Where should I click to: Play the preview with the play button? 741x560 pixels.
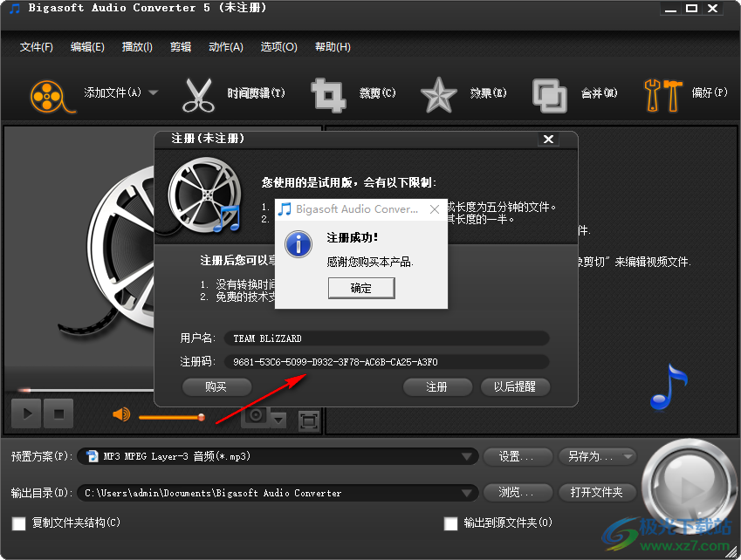point(26,413)
